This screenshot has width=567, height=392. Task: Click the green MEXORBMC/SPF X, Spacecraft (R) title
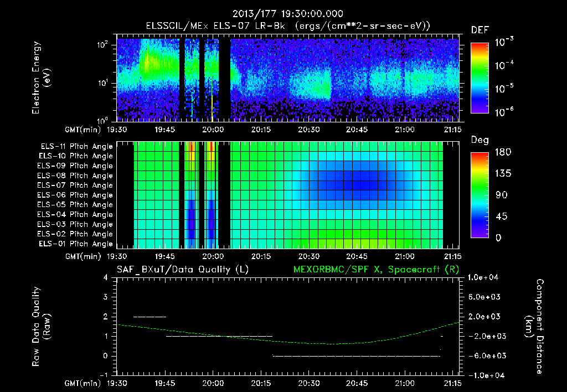tap(376, 270)
